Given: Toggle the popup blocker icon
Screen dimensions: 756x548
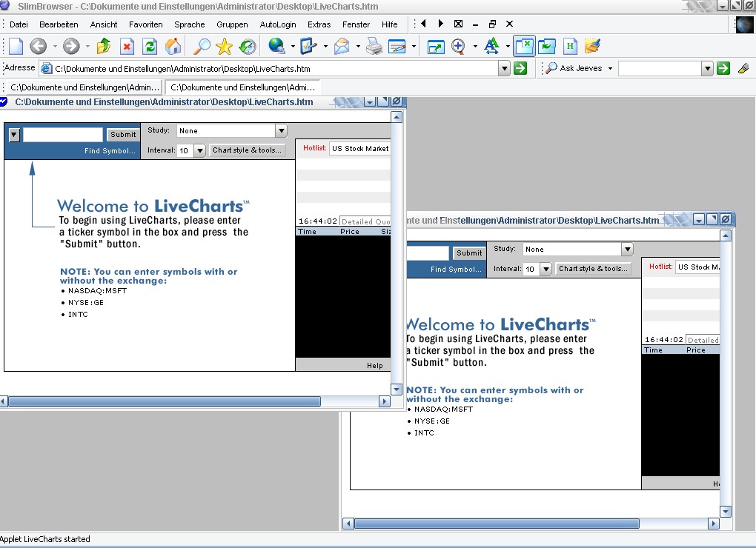Looking at the screenshot, I should point(524,46).
